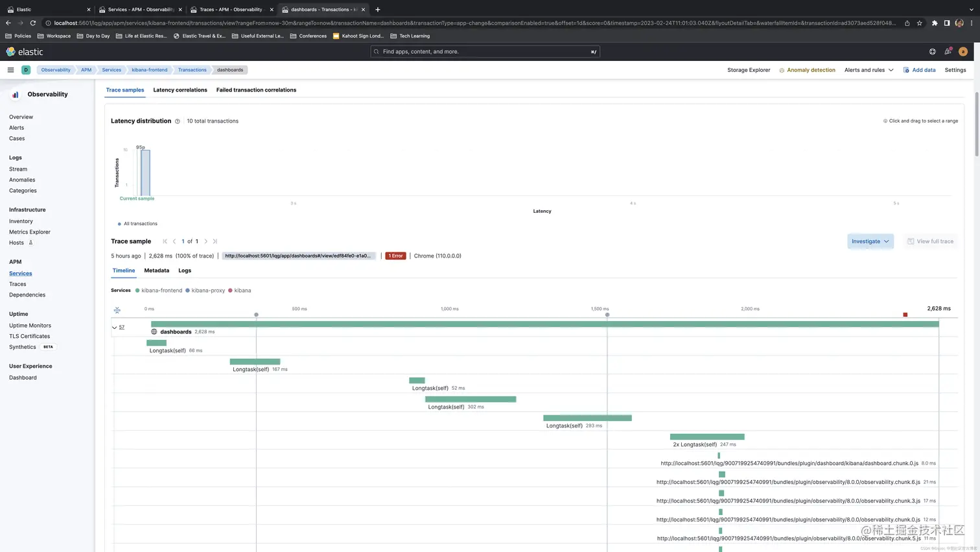
Task: Click kibana-frontend breadcrumb
Action: (x=150, y=70)
